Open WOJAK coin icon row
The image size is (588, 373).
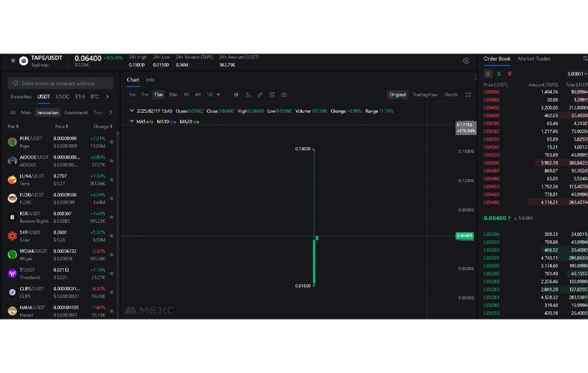click(12, 254)
